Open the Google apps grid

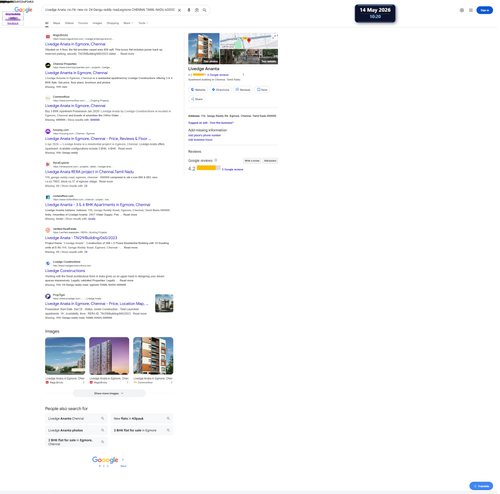click(471, 10)
